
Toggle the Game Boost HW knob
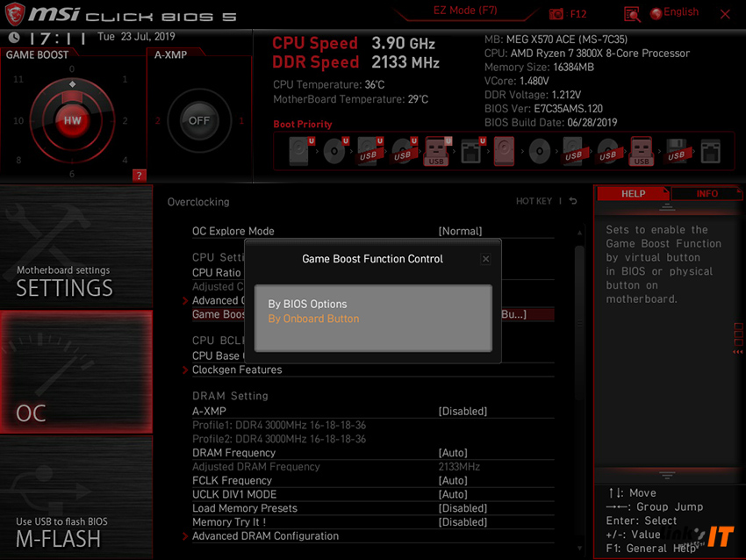72,120
